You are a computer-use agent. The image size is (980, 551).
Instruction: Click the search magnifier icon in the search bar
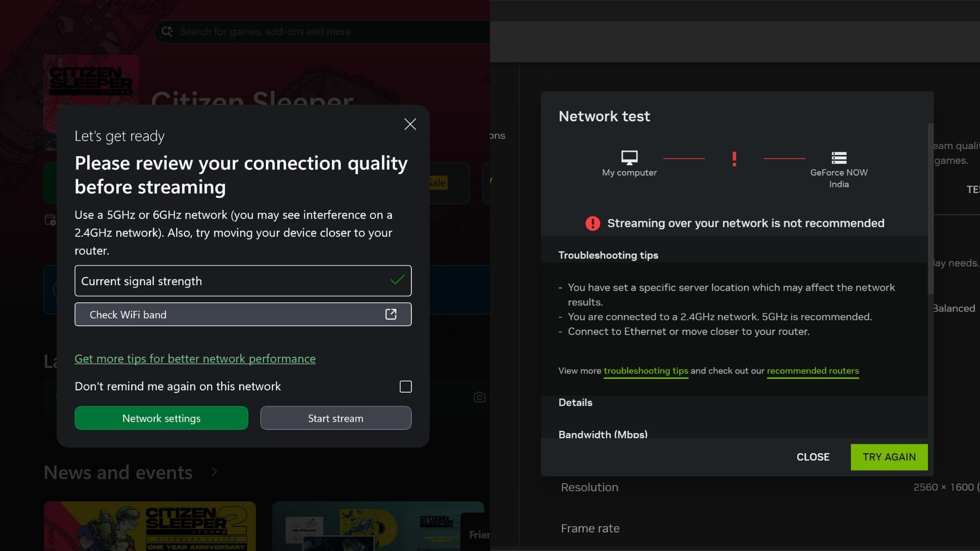coord(166,31)
